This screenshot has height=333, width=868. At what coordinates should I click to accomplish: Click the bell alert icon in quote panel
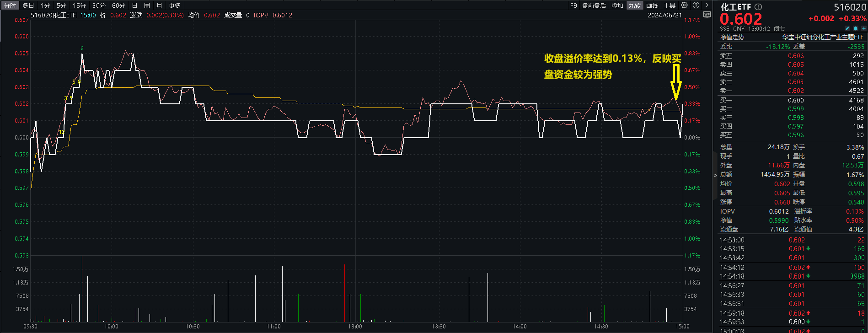856,28
